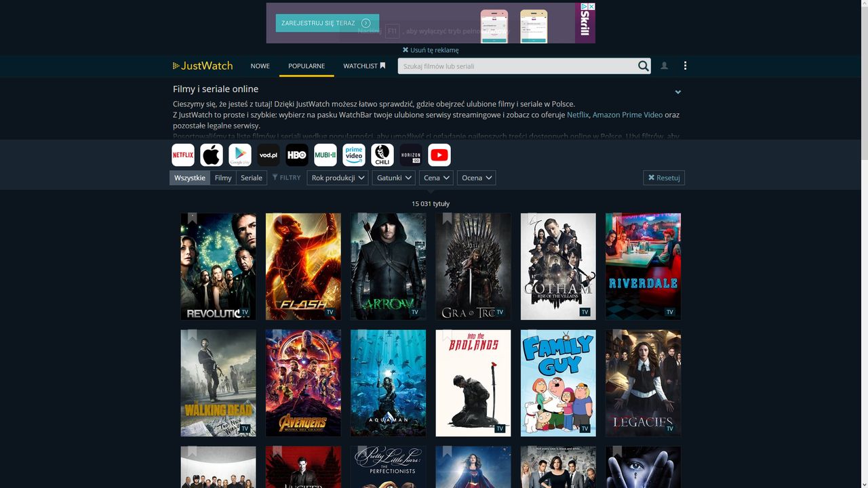Expand the intro text with the chevron
Screen dimensions: 868x488
coord(677,92)
